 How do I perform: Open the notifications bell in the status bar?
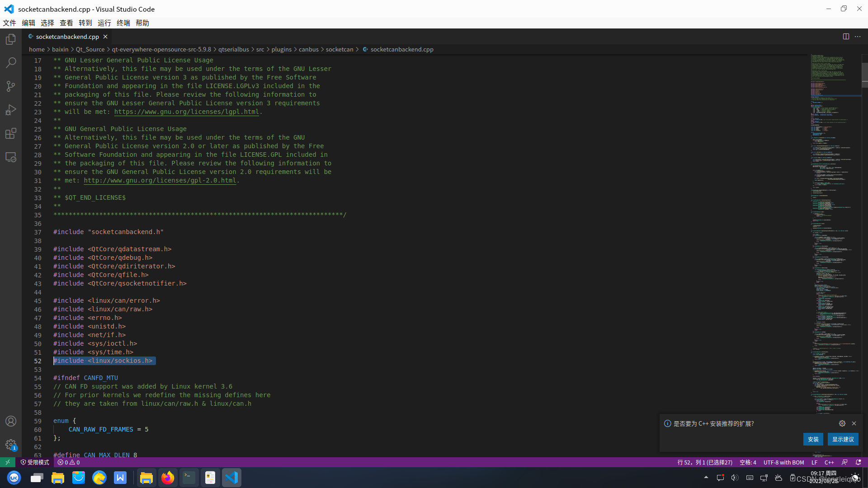coord(859,462)
